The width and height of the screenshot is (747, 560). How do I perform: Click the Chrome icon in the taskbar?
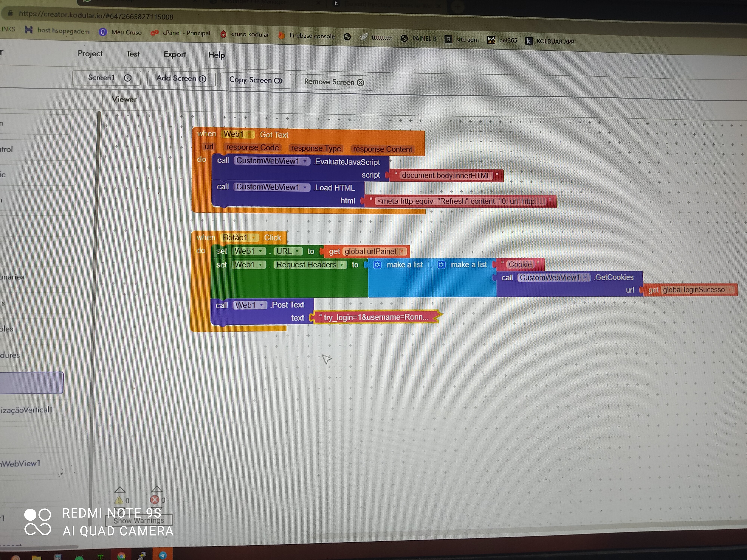[x=121, y=556]
